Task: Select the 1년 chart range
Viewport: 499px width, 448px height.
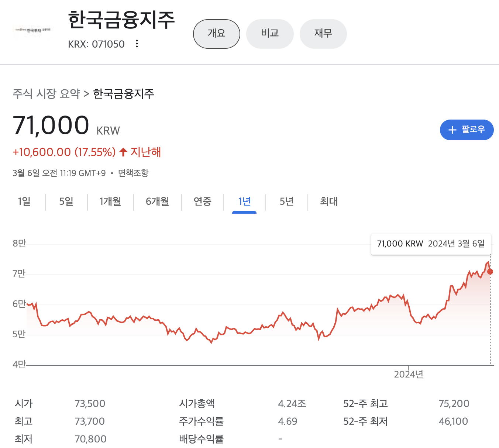Action: [x=244, y=202]
